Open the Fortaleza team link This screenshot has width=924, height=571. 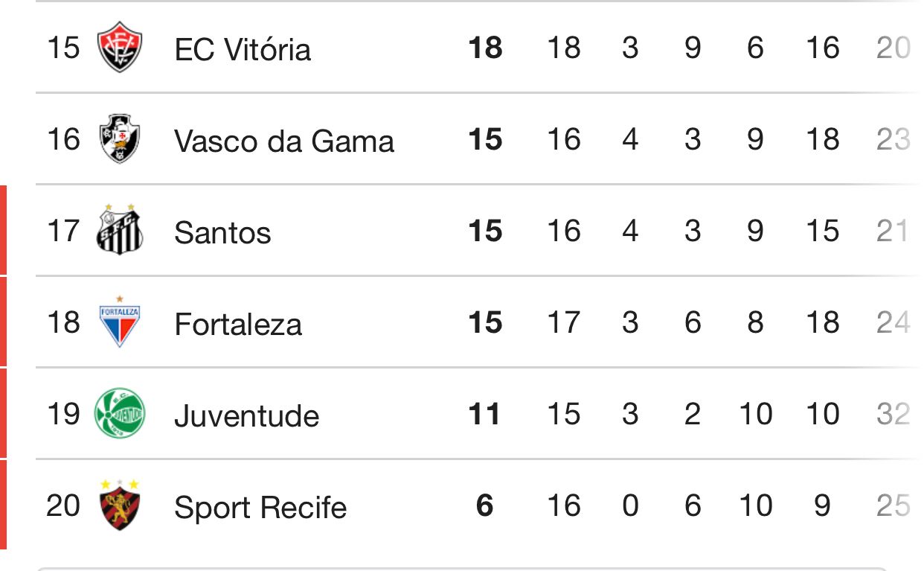tap(238, 324)
